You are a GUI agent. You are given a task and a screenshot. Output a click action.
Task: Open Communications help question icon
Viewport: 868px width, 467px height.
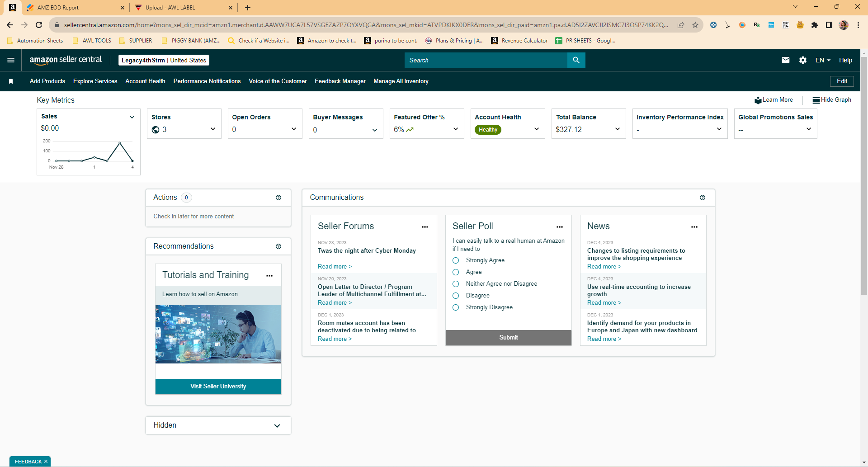point(703,198)
